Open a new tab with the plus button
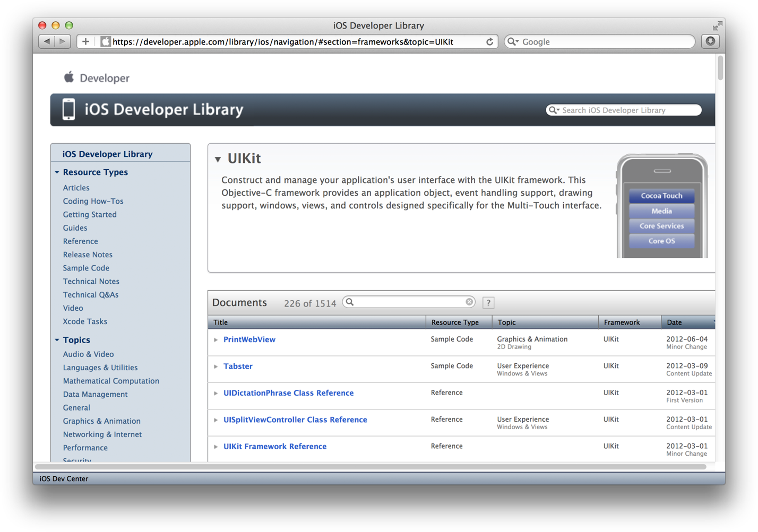The width and height of the screenshot is (758, 532). tap(85, 41)
